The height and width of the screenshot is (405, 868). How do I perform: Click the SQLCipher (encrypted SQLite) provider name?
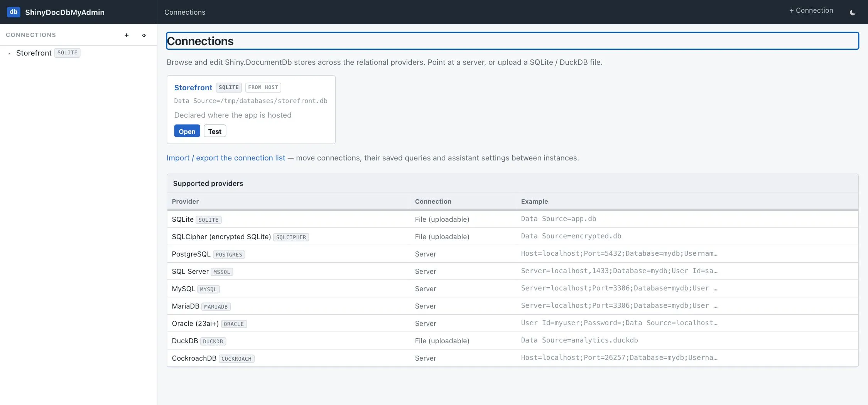(x=221, y=236)
